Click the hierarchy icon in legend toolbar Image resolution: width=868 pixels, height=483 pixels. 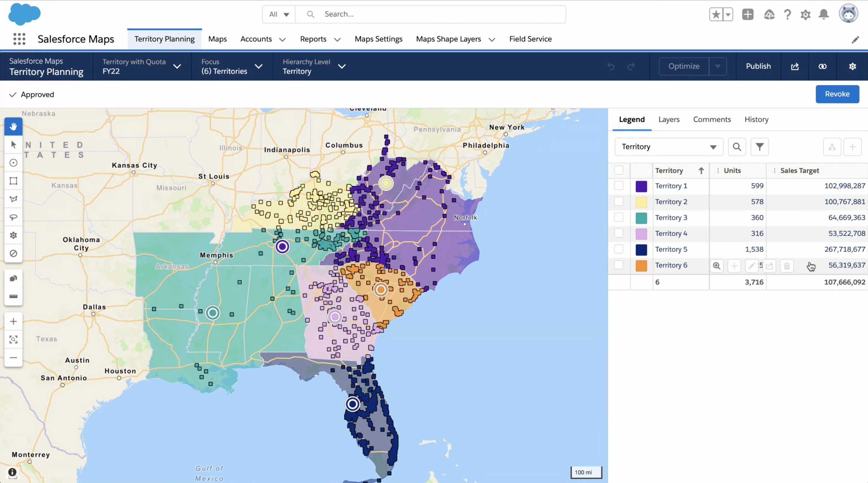coord(832,147)
